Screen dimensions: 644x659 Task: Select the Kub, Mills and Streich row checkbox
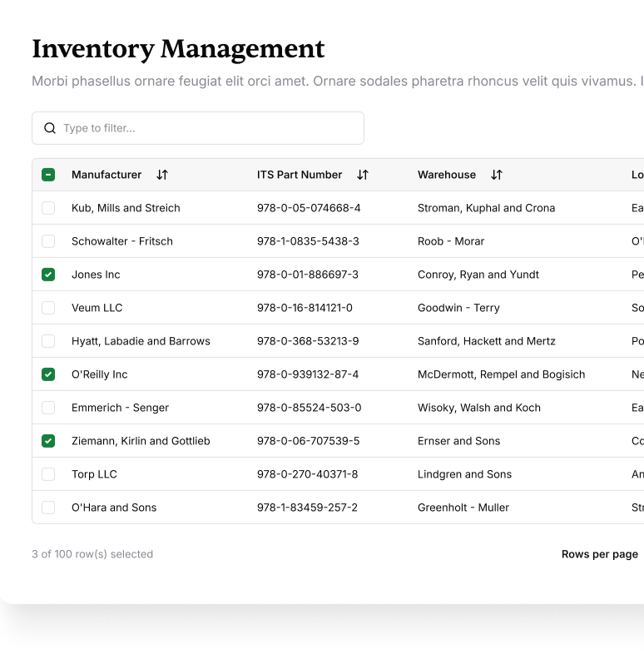(x=48, y=208)
